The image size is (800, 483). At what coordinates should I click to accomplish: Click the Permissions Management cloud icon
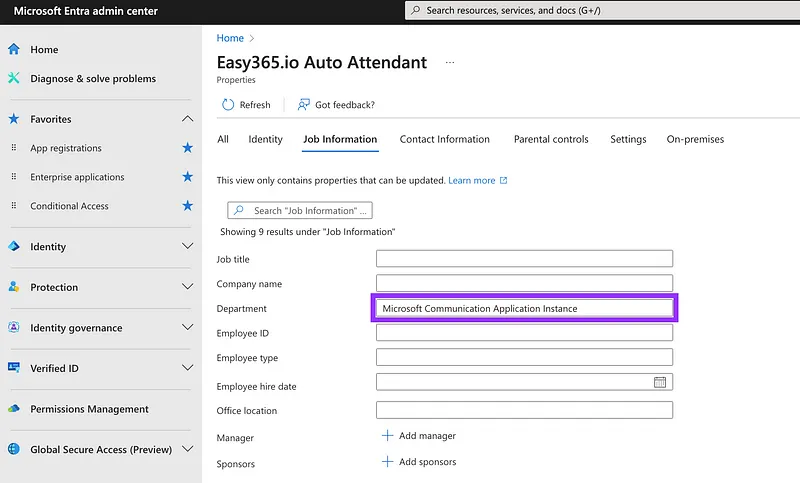(14, 409)
